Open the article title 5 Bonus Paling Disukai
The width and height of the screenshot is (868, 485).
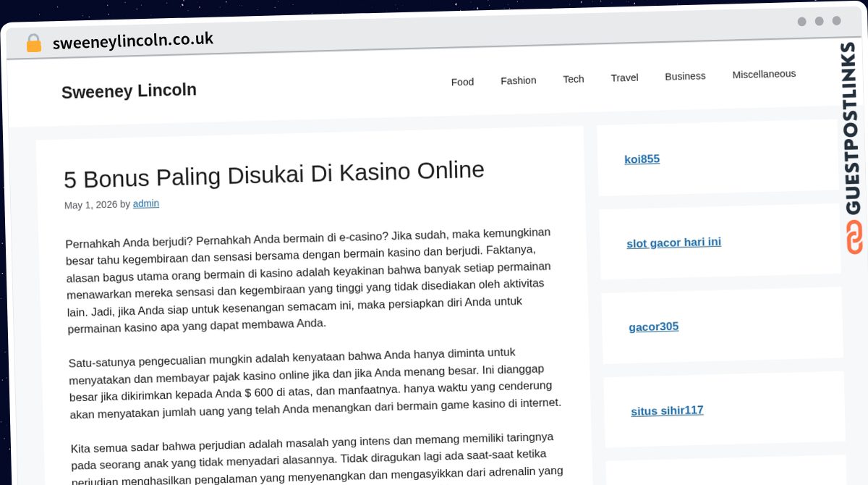click(x=274, y=174)
